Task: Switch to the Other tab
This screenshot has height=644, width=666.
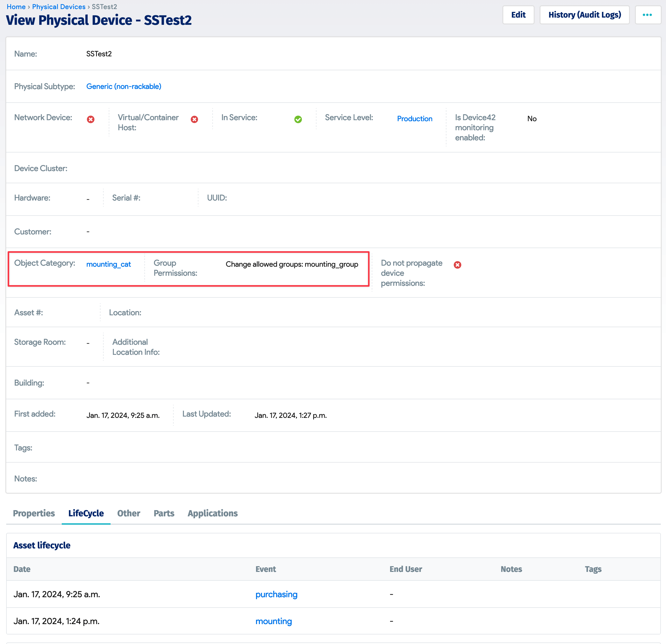Action: [128, 513]
